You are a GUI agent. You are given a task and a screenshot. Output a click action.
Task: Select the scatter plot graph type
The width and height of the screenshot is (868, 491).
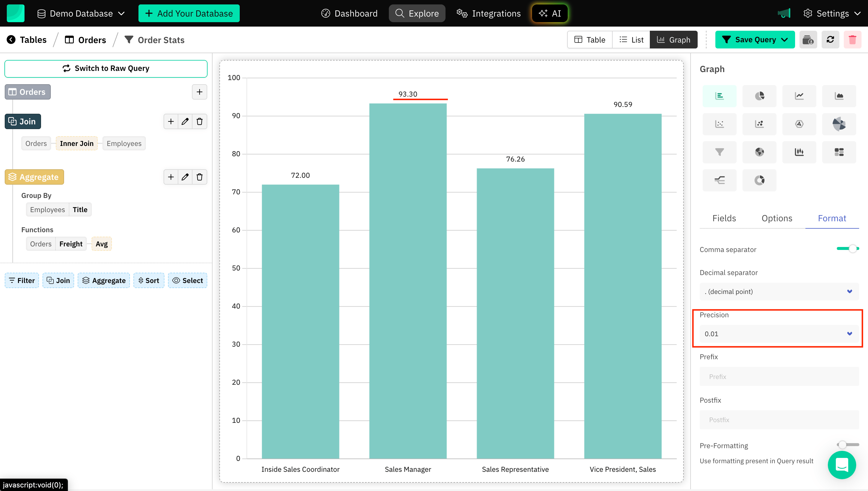click(719, 124)
